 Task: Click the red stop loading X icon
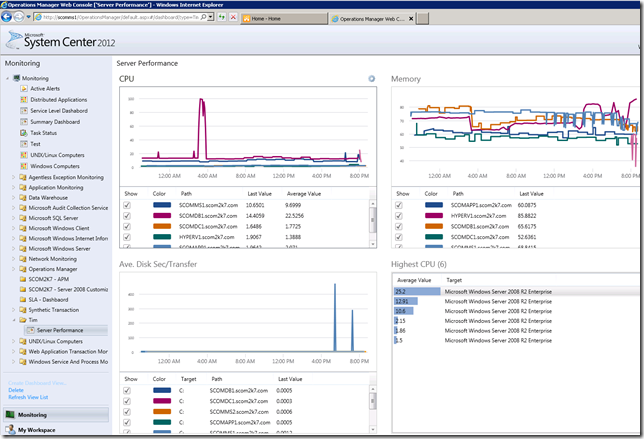[233, 17]
